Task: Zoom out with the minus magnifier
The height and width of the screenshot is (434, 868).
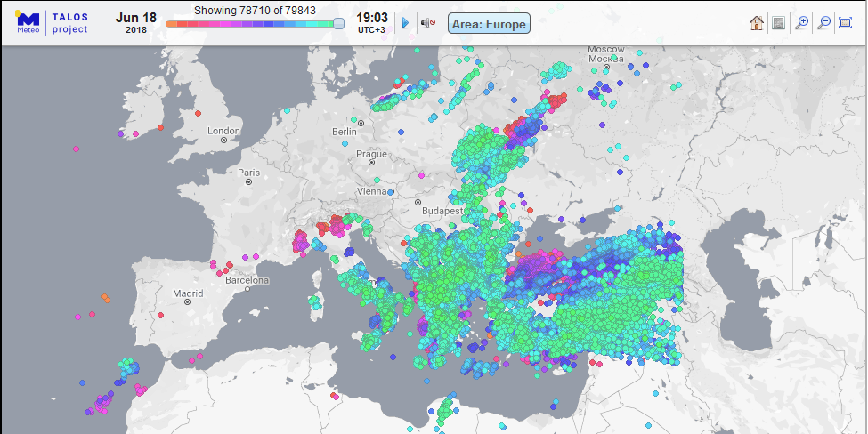Action: [823, 23]
